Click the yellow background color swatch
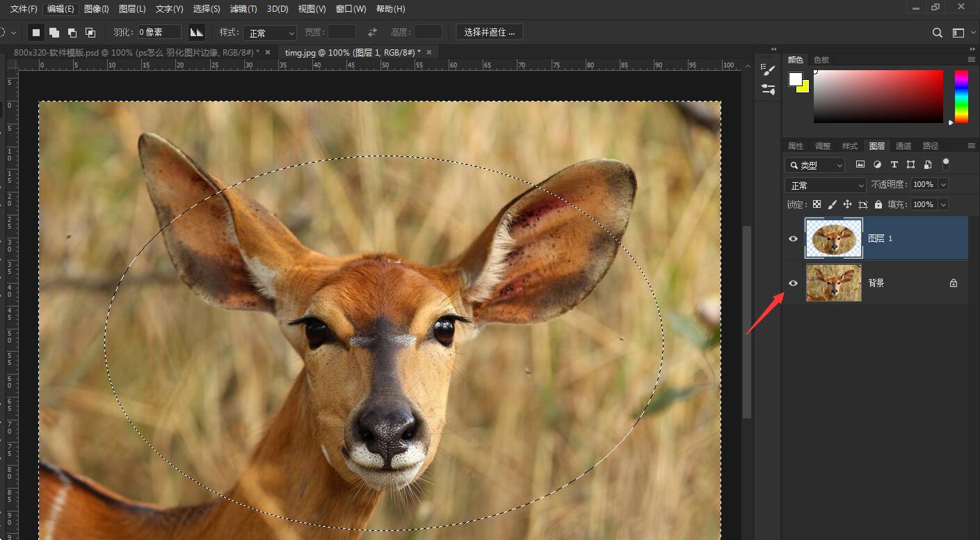980x540 pixels. (x=804, y=87)
